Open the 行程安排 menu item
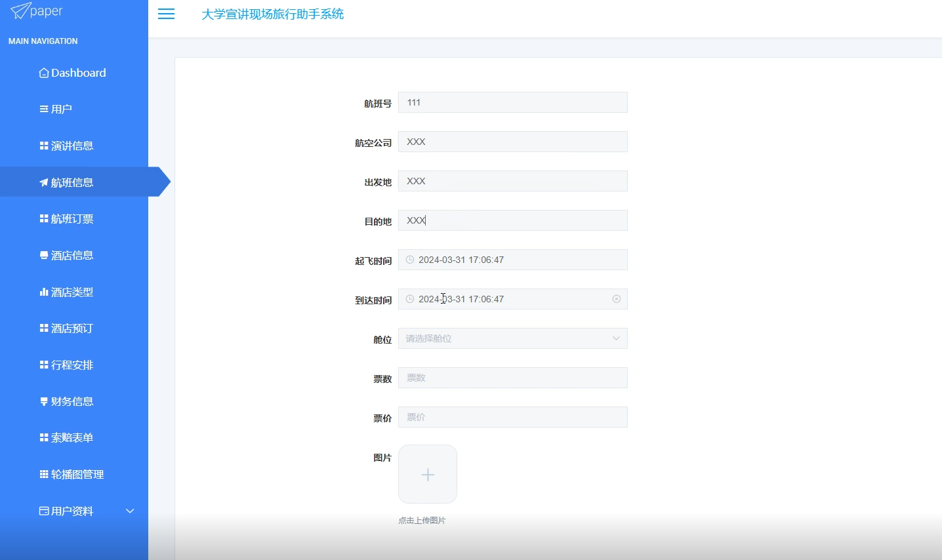This screenshot has height=560, width=942. (74, 365)
